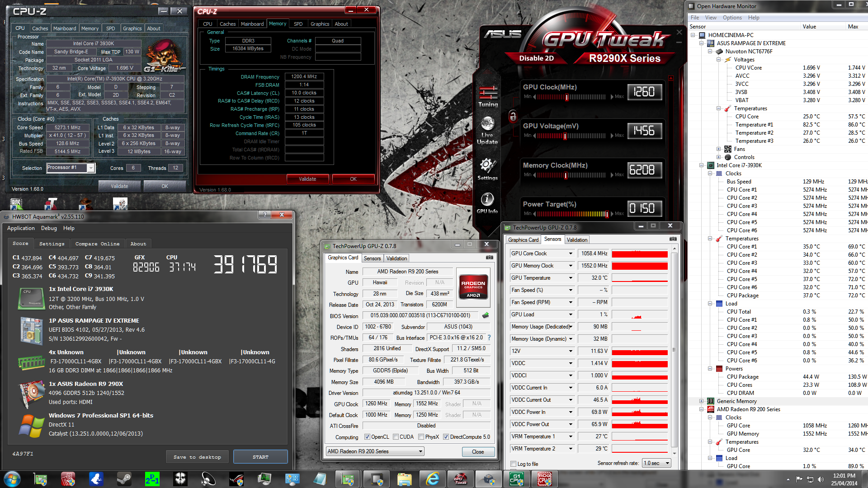Image resolution: width=868 pixels, height=488 pixels.
Task: Expand the Generic Memory node in Hardware Monitor
Action: [702, 401]
